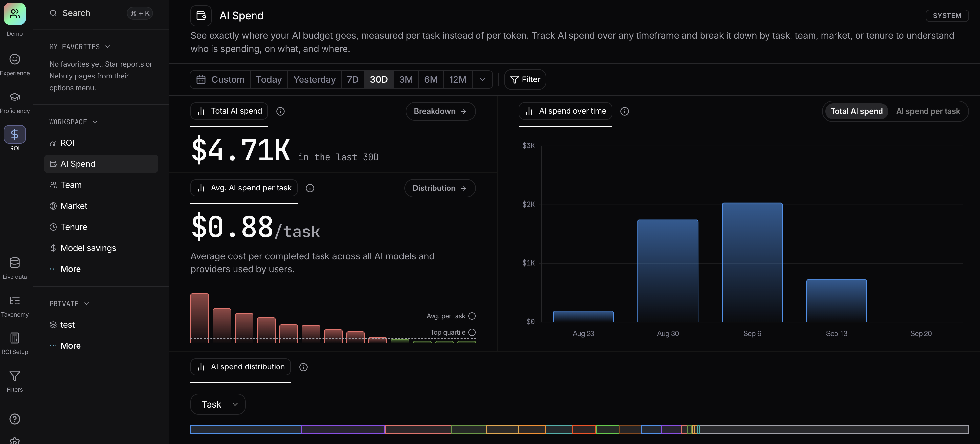Open the Taxonomy icon
Screen dimensions: 980x444
[14, 300]
